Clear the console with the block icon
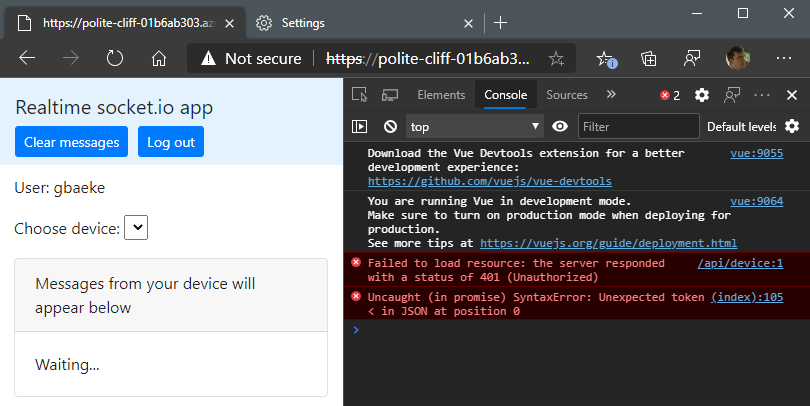Image resolution: width=810 pixels, height=406 pixels. (x=391, y=127)
